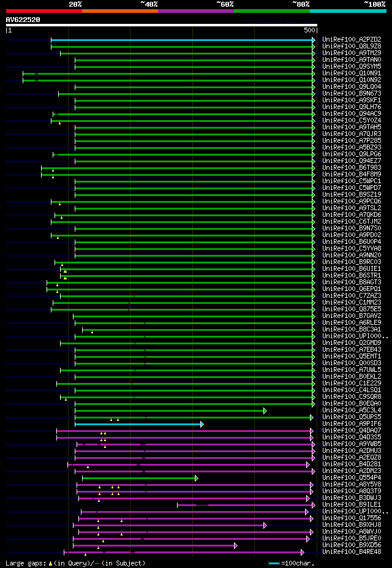392x568 pixels.
Task: Select the green alignment bar for A5C3L4
Action: 169,411
